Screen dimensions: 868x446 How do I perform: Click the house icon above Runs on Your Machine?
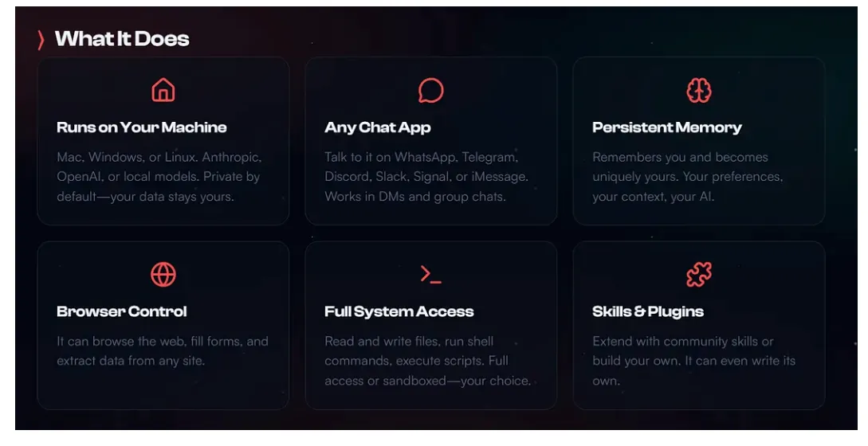pyautogui.click(x=163, y=90)
